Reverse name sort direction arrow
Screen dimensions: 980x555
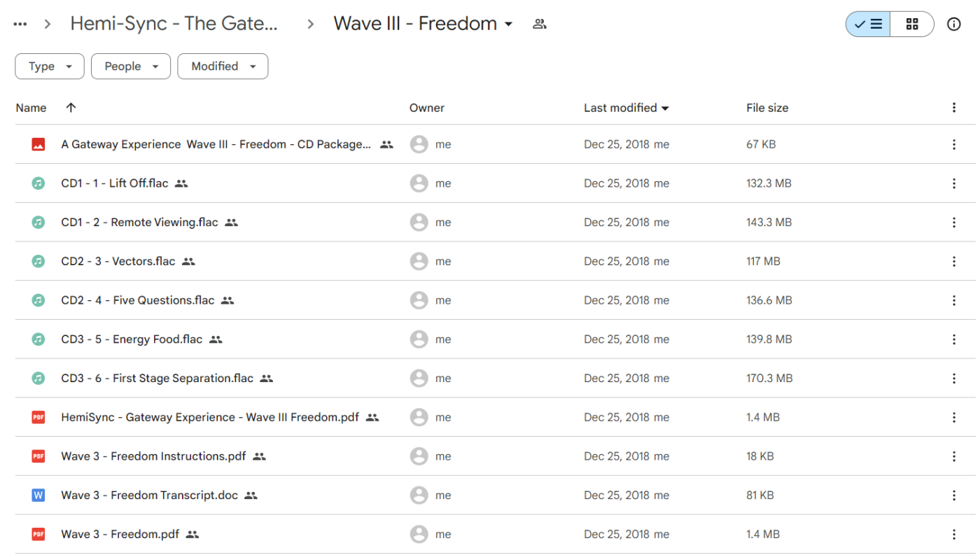(x=71, y=108)
